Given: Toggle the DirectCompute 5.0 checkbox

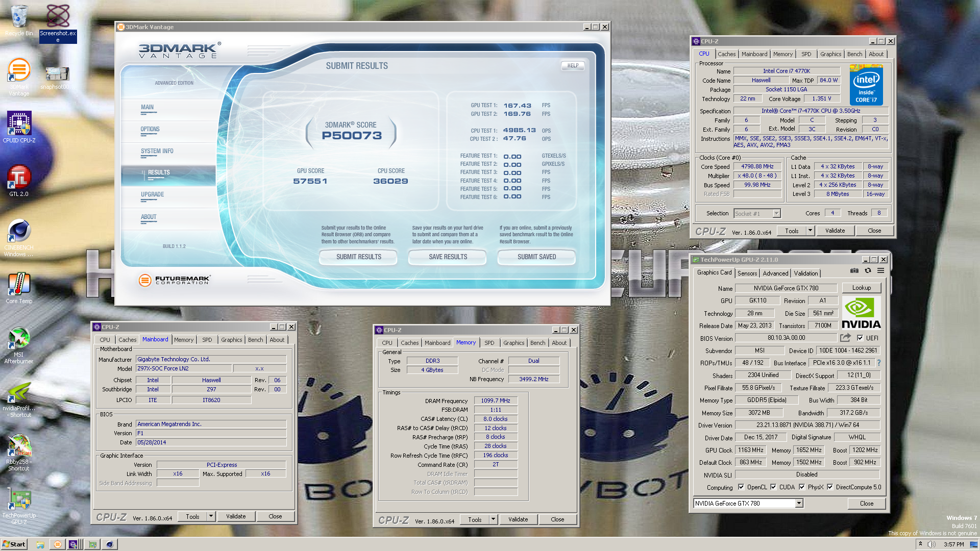Looking at the screenshot, I should pyautogui.click(x=830, y=487).
